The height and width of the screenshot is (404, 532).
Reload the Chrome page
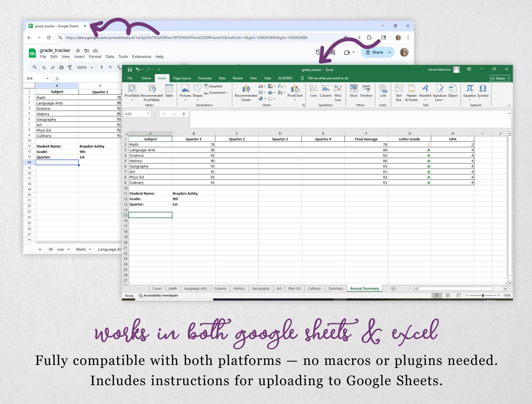(x=48, y=37)
